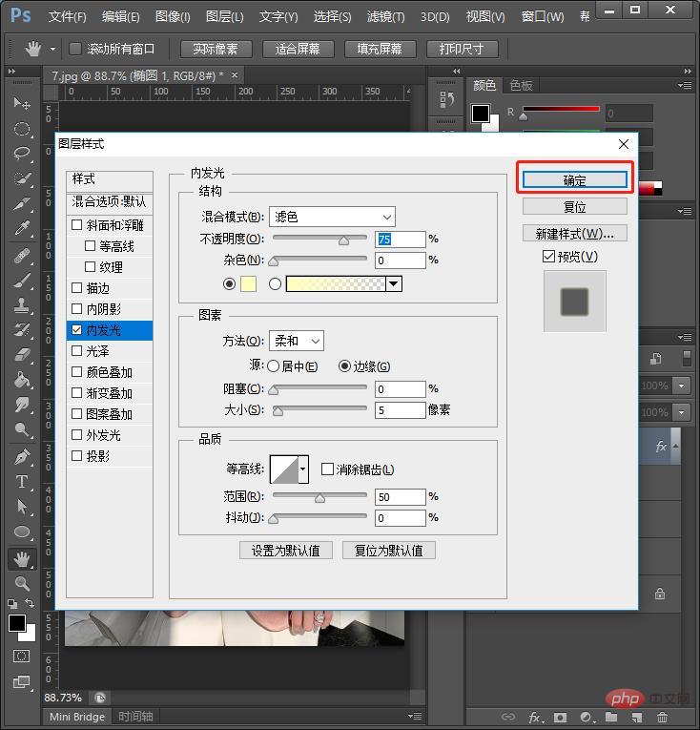This screenshot has height=730, width=700.
Task: Select the Pen tool
Action: click(21, 457)
